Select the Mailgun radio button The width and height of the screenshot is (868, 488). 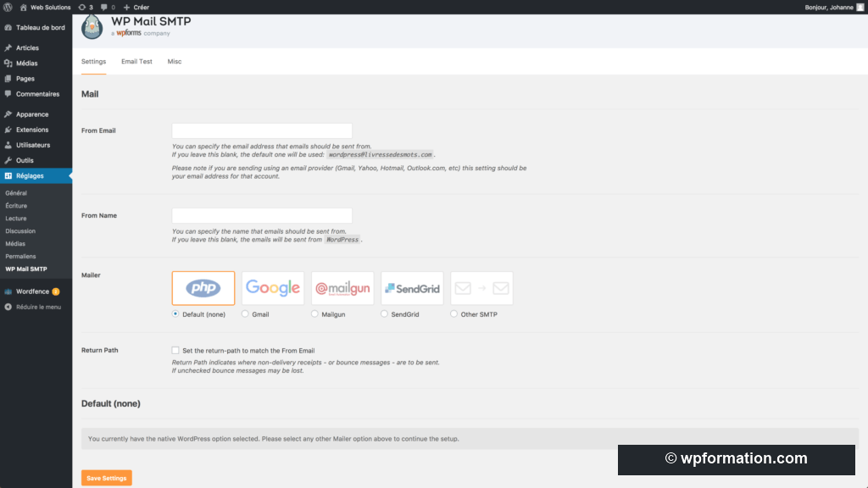pyautogui.click(x=314, y=313)
